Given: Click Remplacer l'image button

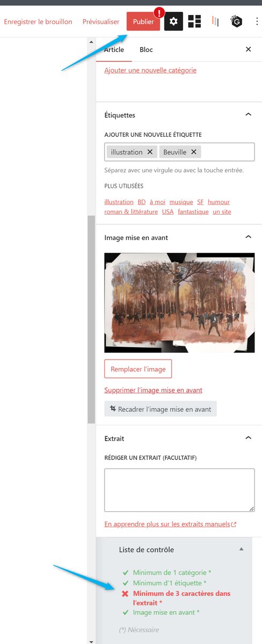Looking at the screenshot, I should coord(138,369).
